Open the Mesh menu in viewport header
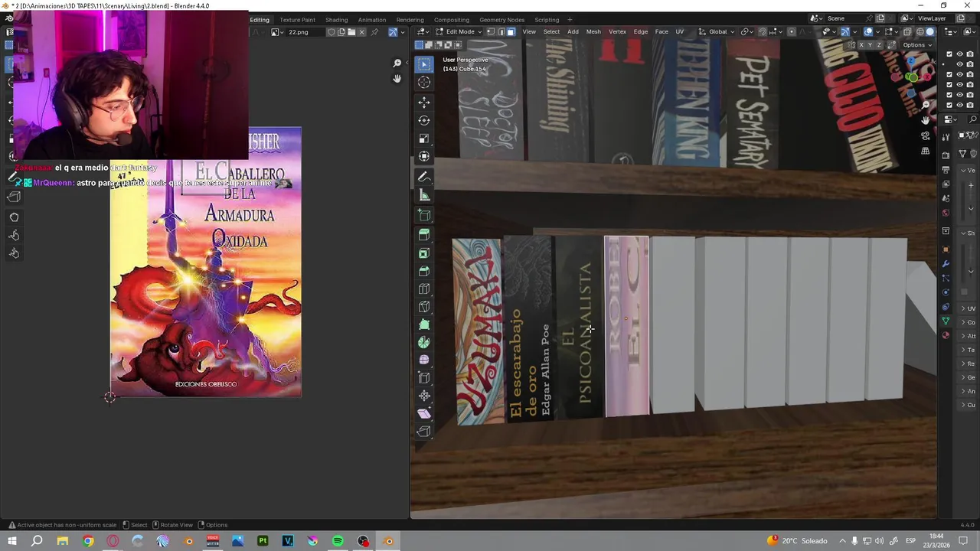980x551 pixels. pos(593,31)
